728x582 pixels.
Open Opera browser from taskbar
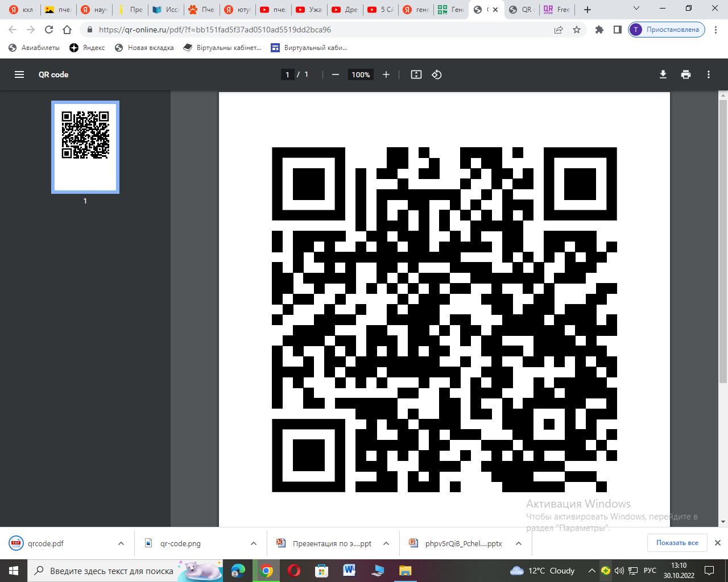point(294,571)
